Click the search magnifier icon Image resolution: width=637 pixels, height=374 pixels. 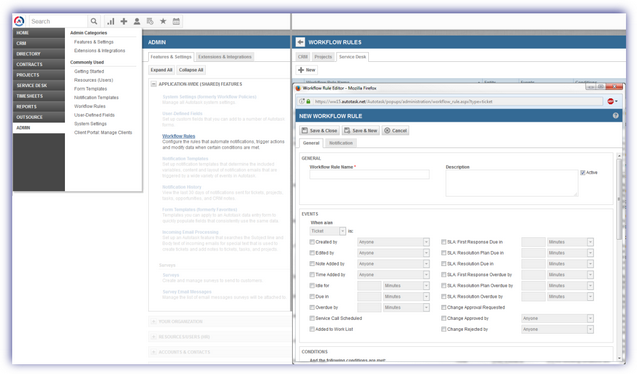pyautogui.click(x=94, y=21)
